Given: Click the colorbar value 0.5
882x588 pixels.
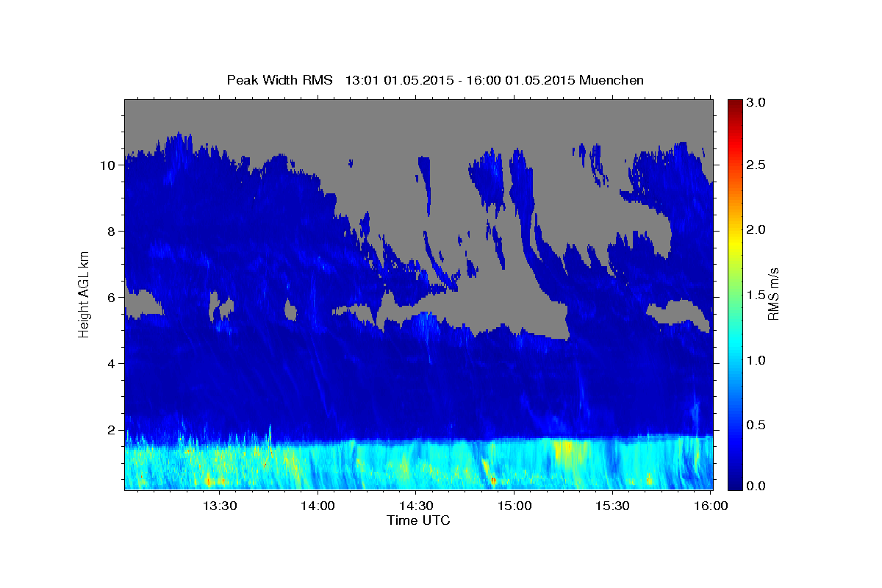Looking at the screenshot, I should tap(757, 424).
